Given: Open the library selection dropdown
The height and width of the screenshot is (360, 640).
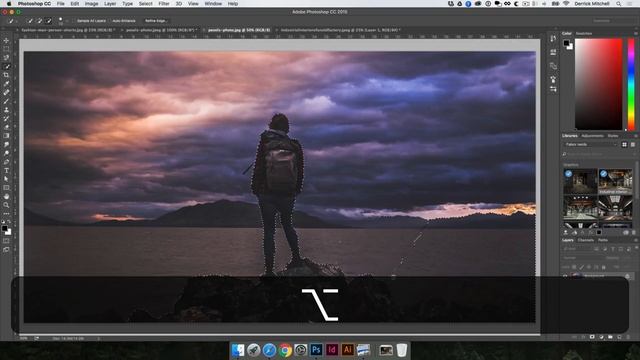Looking at the screenshot, I should pos(591,144).
